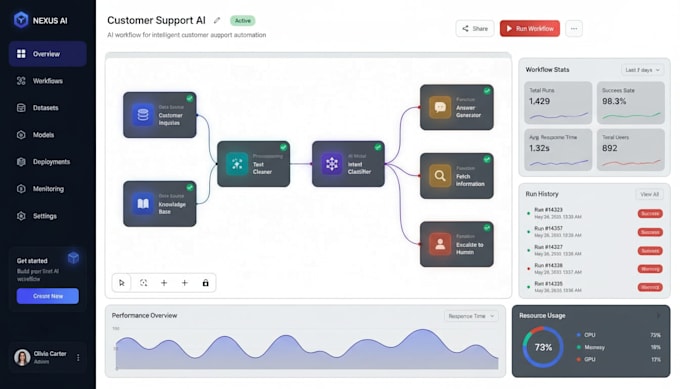Viewport: 680px width, 389px height.
Task: Click the Share button
Action: [x=475, y=29]
